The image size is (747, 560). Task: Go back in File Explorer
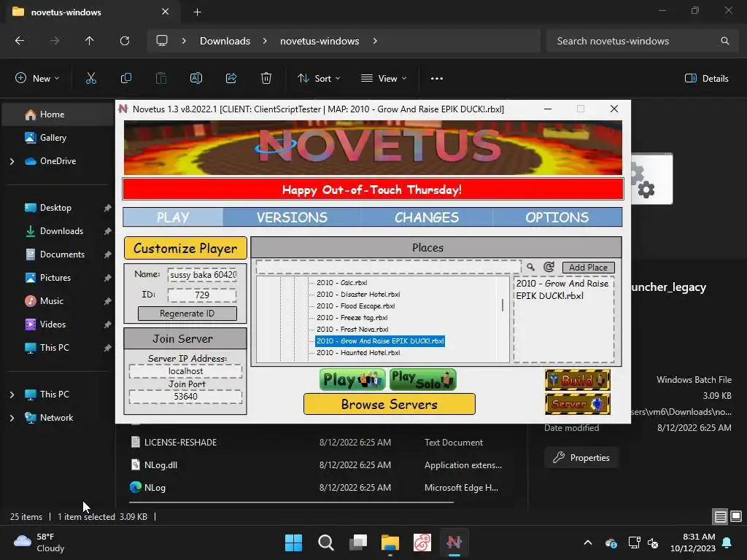click(x=20, y=41)
